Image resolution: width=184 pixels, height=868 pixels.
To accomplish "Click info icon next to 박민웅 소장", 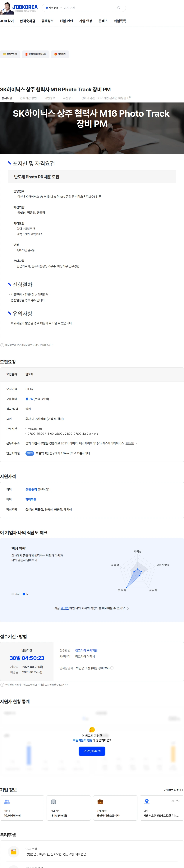I will click(x=112, y=668).
